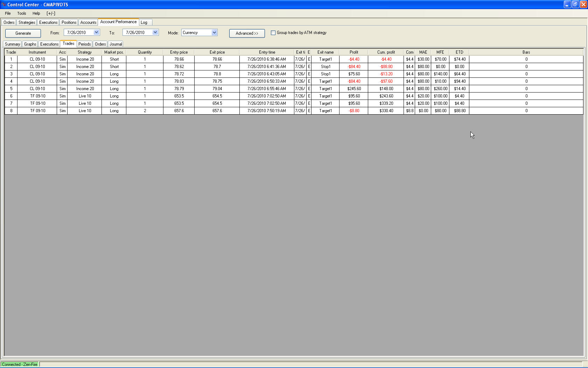Open the lower Executions sub-tab
This screenshot has width=588, height=368.
49,44
